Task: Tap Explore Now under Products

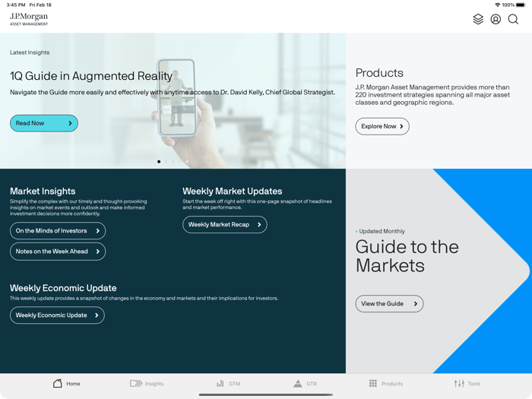Action: click(382, 126)
